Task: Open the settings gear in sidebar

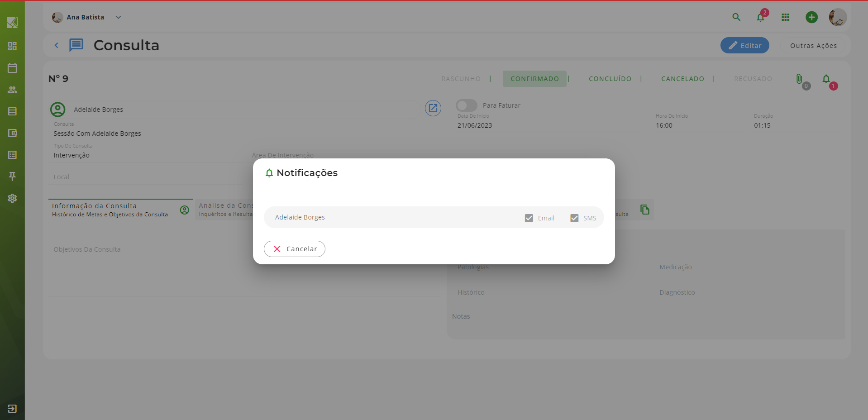Action: [x=12, y=198]
